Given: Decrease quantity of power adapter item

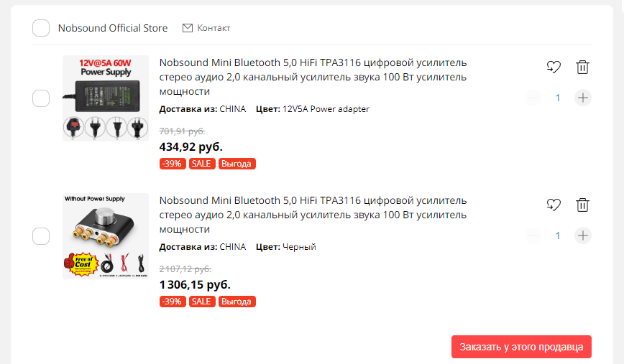Looking at the screenshot, I should (533, 98).
